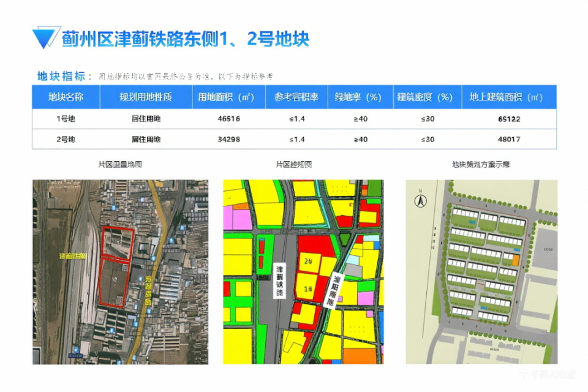Click the 地块名称 column header
The width and height of the screenshot is (588, 392).
coord(66,97)
